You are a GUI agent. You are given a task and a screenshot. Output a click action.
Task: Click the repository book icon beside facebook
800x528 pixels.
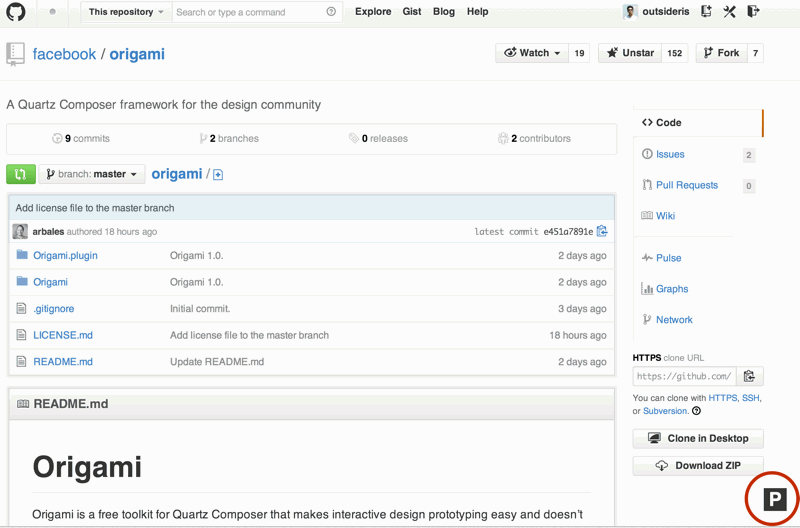15,54
